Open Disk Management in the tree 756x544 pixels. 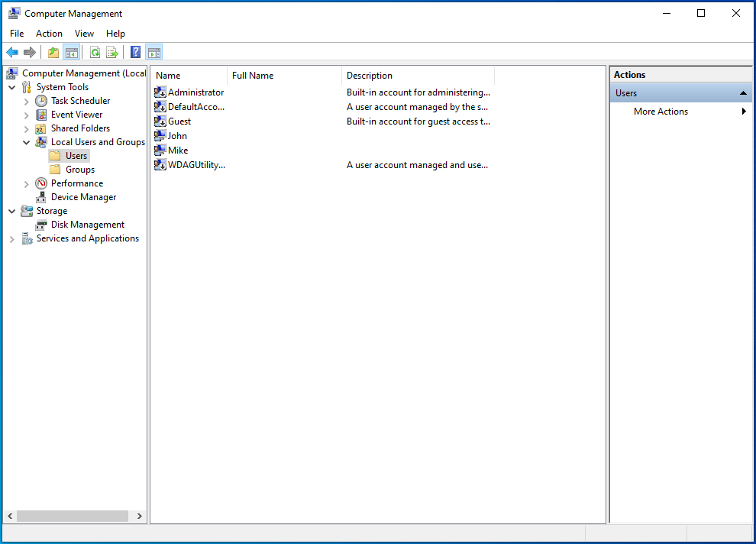87,225
